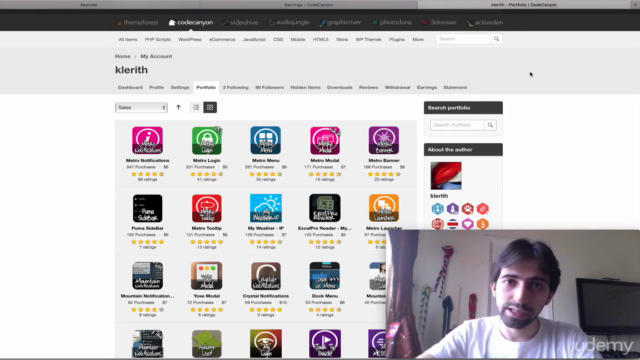
Task: Open the ExcelPro Reader item icon
Action: pos(324,208)
